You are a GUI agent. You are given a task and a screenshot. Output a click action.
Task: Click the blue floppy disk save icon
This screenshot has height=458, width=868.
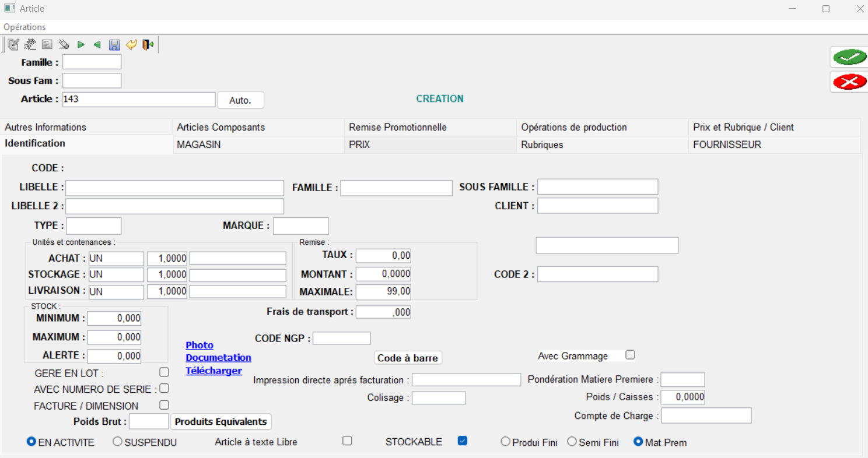coord(114,44)
